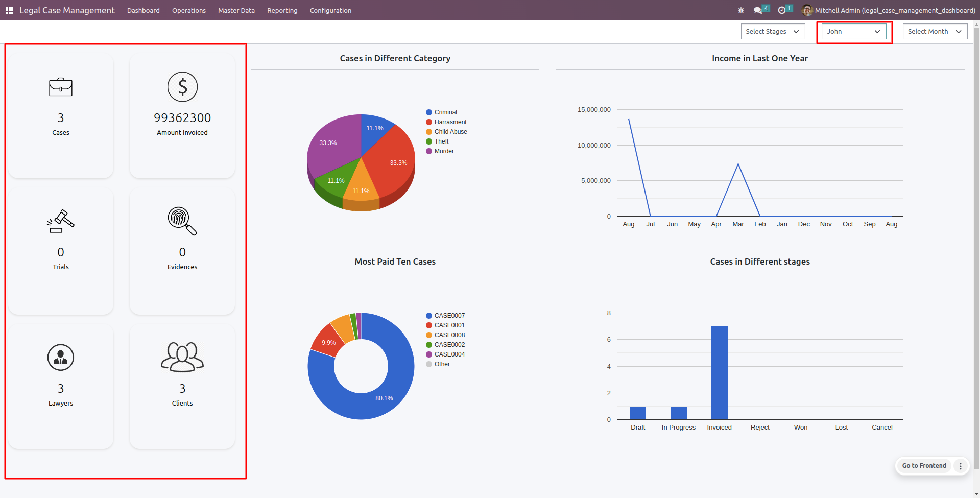Click the Lawyers person icon
This screenshot has width=980, height=498.
point(61,357)
